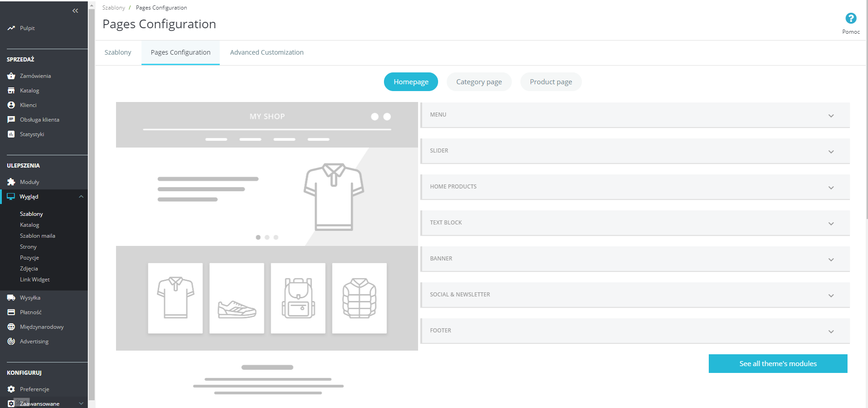Collapse the Wygląd submenu arrow

click(x=81, y=197)
